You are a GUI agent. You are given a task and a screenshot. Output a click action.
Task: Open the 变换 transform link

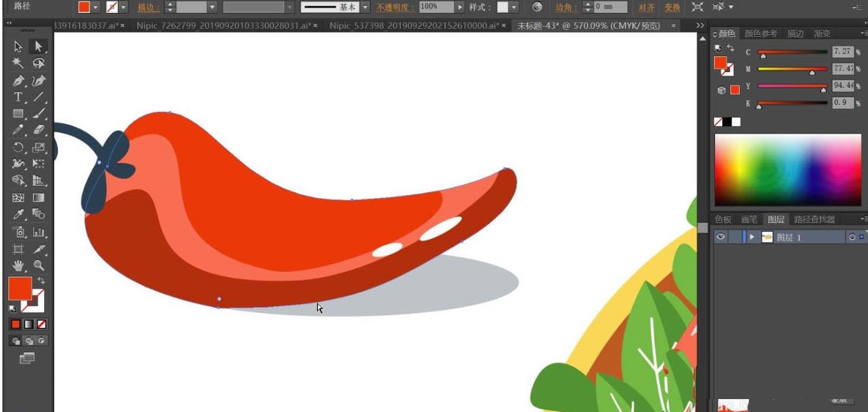coord(672,7)
